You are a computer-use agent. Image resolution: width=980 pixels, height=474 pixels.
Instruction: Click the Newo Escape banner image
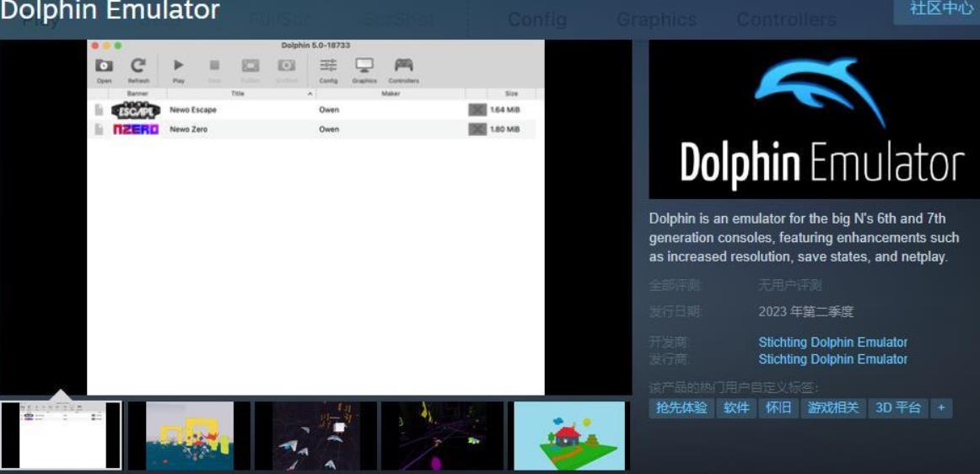coord(136,110)
